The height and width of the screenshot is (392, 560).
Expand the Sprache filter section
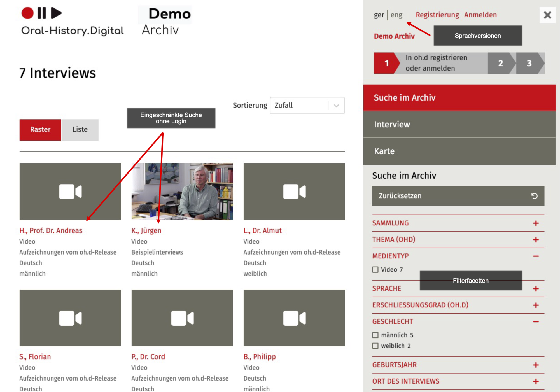[x=536, y=289]
